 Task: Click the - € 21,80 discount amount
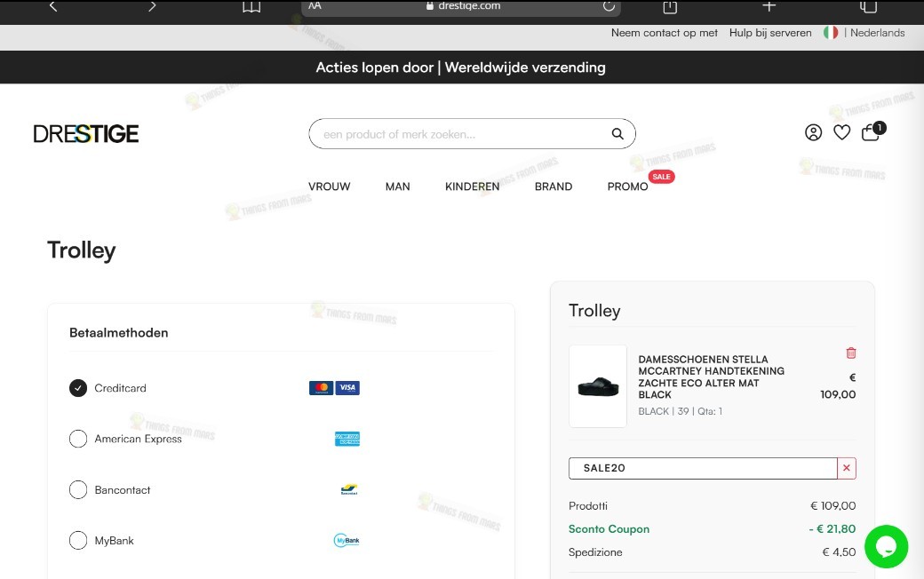832,529
